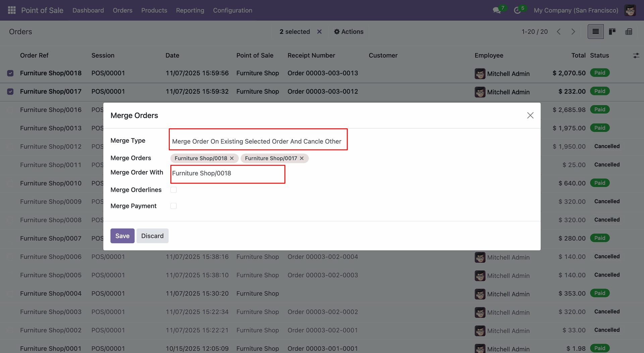The height and width of the screenshot is (353, 644).
Task: Click the Point of Sale app title
Action: click(42, 10)
